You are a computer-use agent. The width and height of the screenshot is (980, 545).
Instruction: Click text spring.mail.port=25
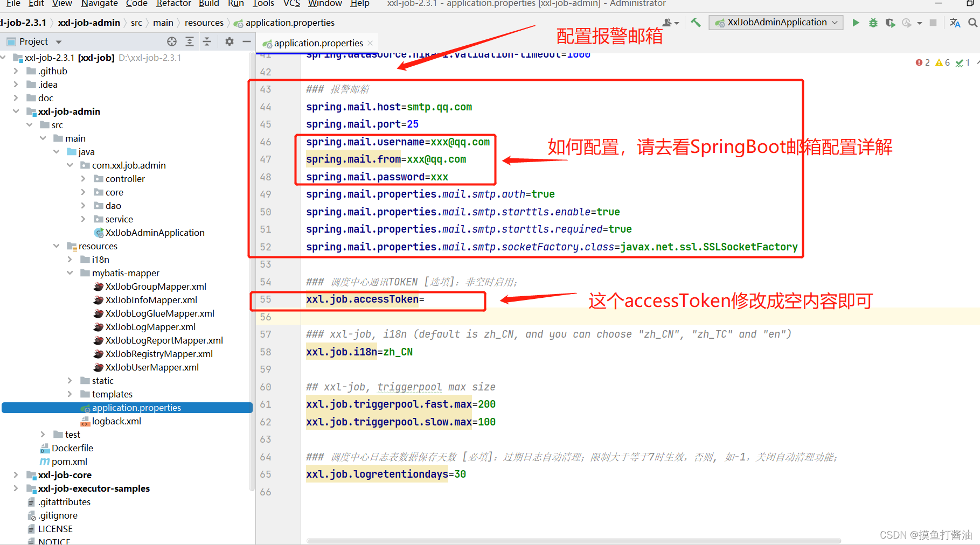362,124
